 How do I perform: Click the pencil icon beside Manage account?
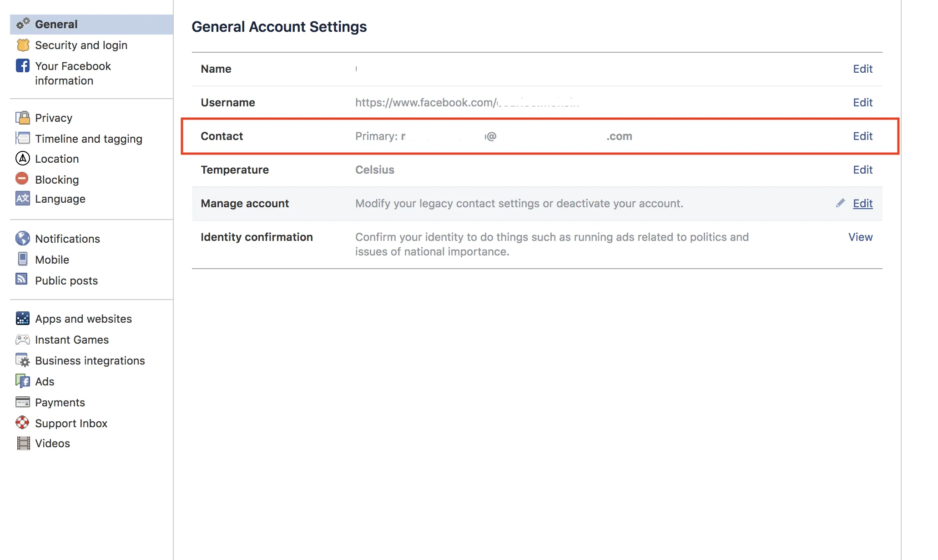pyautogui.click(x=840, y=203)
